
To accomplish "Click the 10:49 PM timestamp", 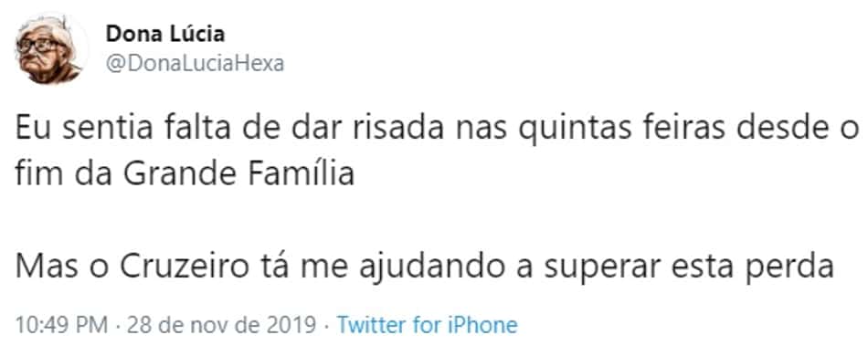I will point(61,324).
